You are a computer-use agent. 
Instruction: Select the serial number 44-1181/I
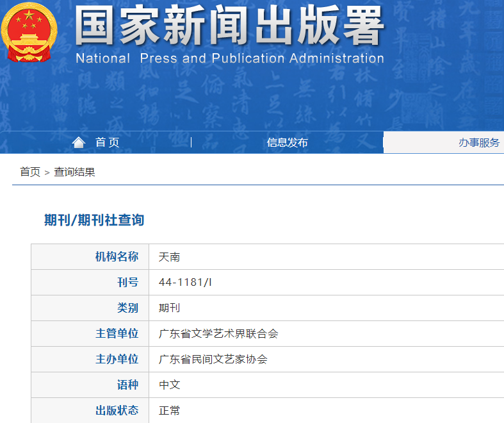click(185, 283)
